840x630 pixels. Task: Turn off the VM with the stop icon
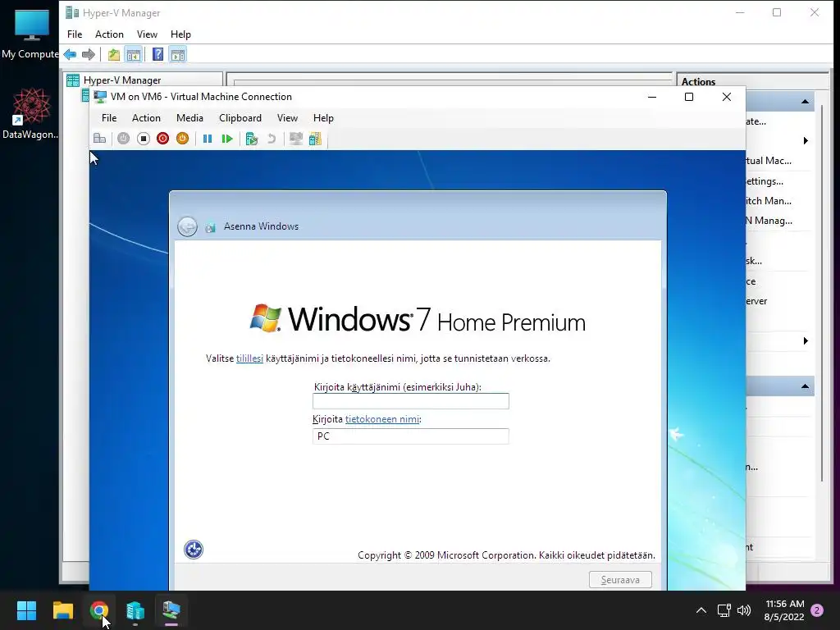pos(143,139)
